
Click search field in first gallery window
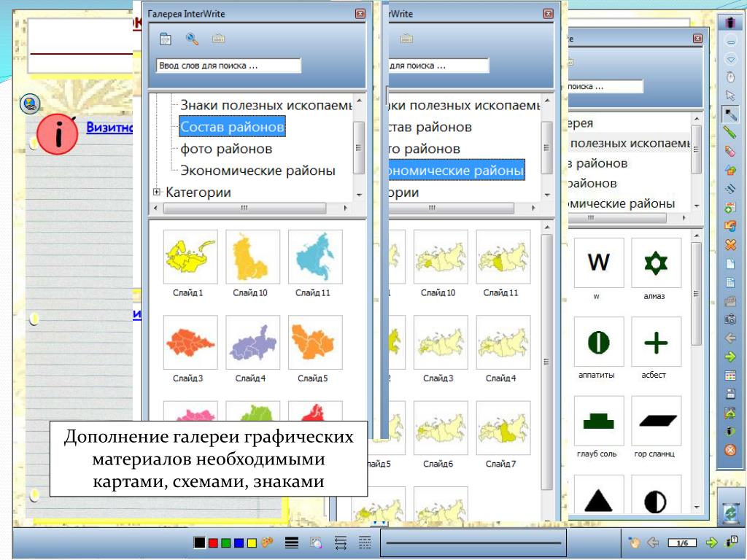click(x=228, y=66)
